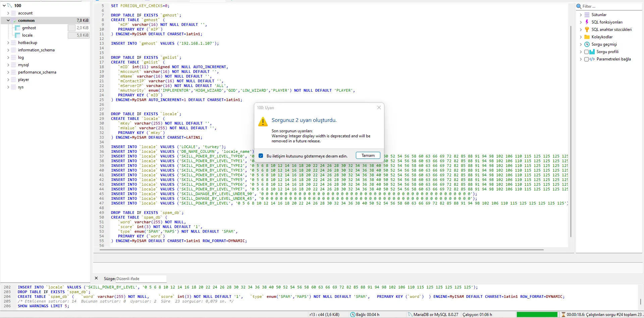Screen dimensions: 644x318
Task: Expand the mysql database node
Action: 8,65
